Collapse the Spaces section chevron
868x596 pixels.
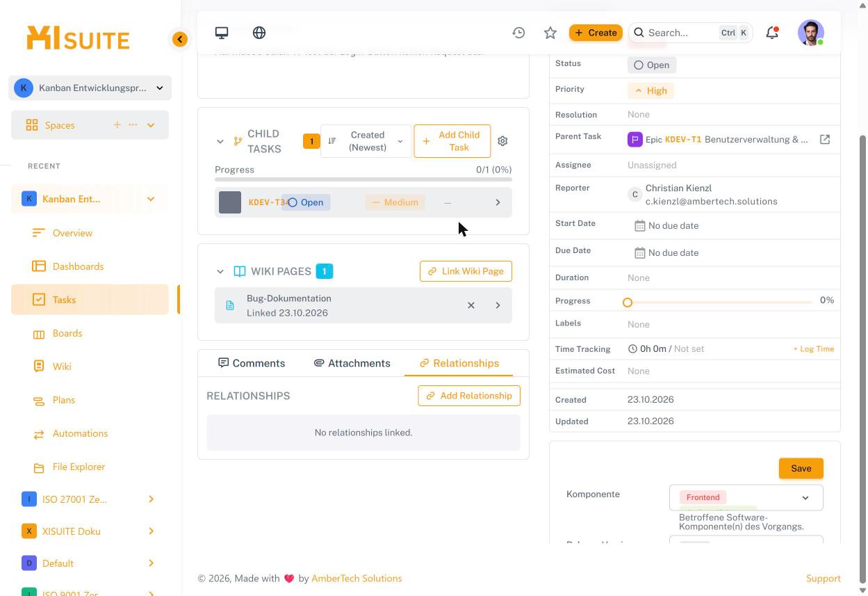[151, 125]
